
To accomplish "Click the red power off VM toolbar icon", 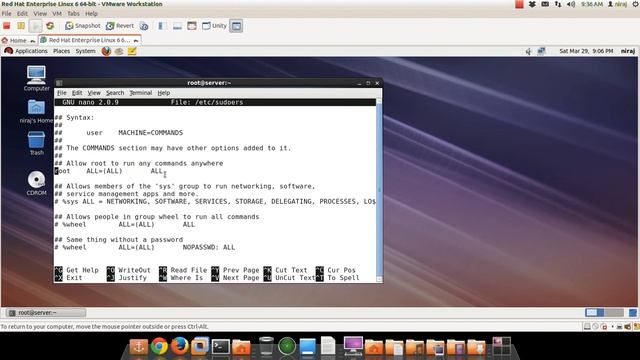I will coord(7,26).
